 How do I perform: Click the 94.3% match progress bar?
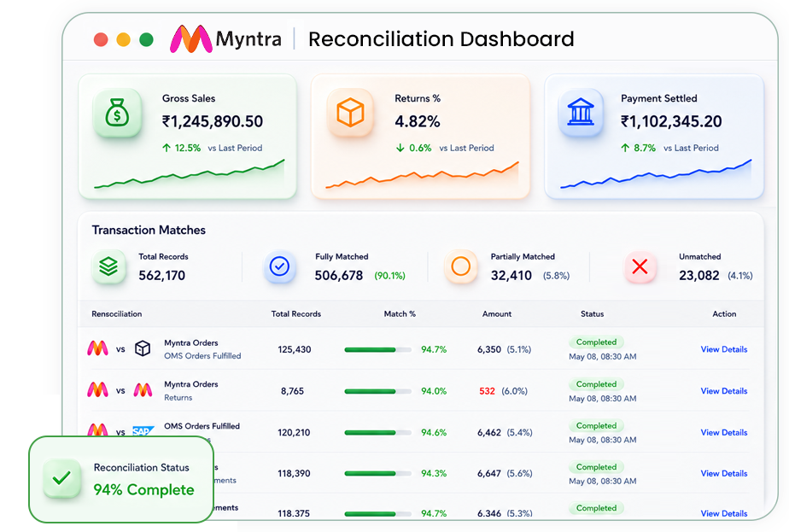378,474
